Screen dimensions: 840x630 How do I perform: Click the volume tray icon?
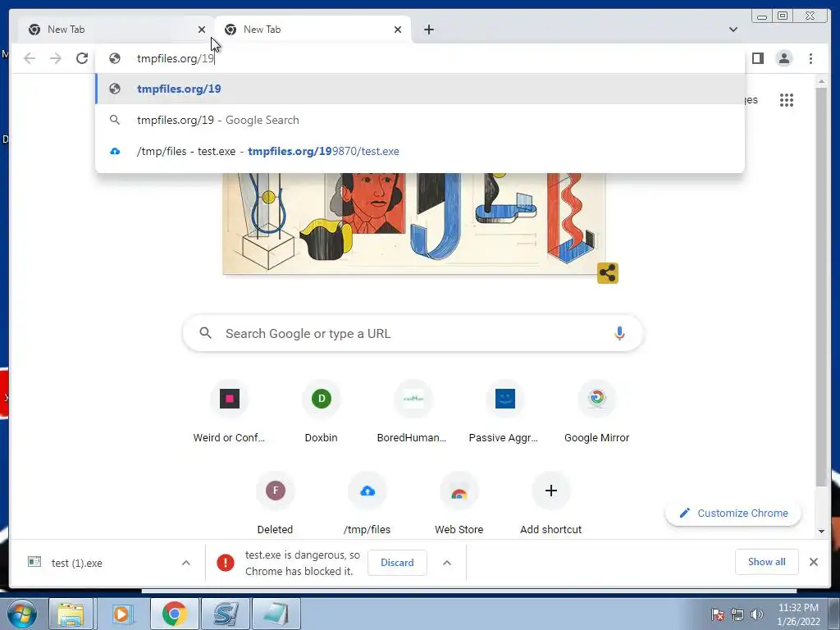click(x=757, y=614)
